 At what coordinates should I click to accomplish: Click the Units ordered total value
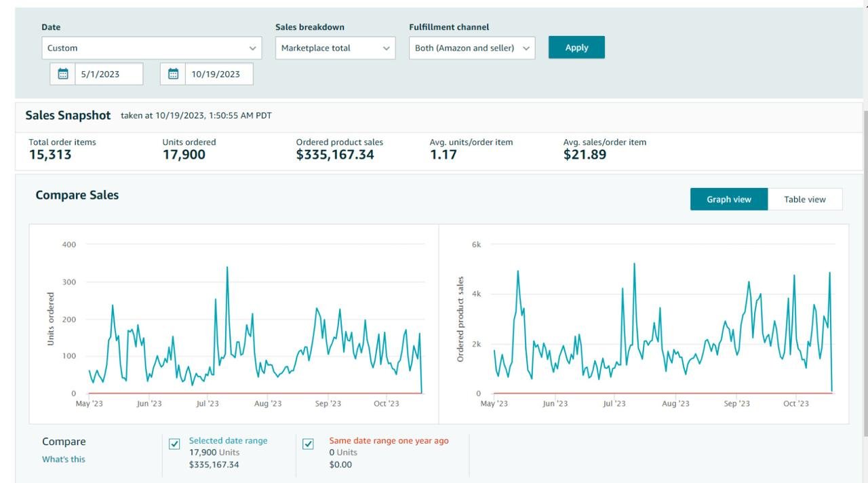pyautogui.click(x=184, y=155)
